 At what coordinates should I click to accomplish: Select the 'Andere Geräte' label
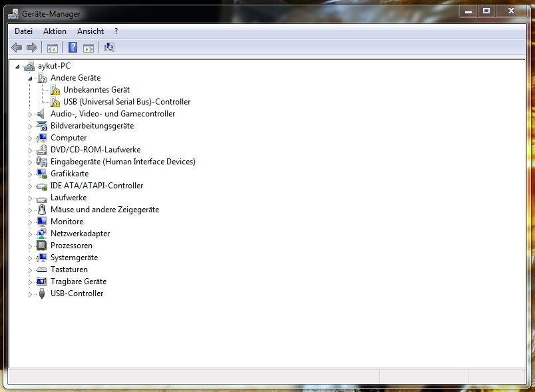click(x=75, y=78)
